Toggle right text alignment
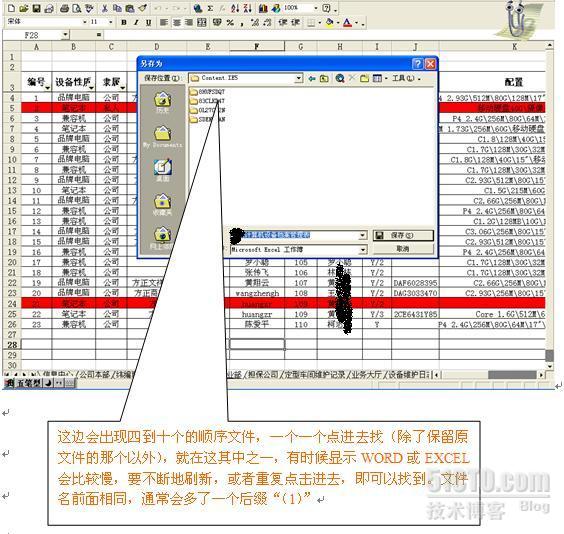564x534 pixels. (x=189, y=23)
